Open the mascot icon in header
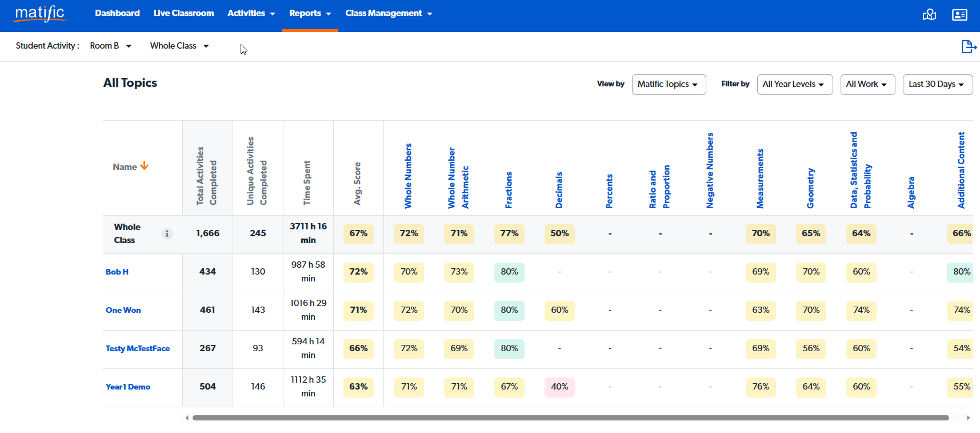980x433 pixels. coord(929,15)
